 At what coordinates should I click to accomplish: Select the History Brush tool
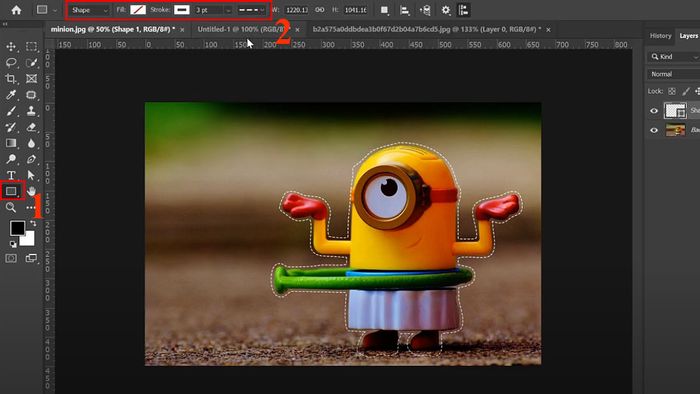point(11,127)
